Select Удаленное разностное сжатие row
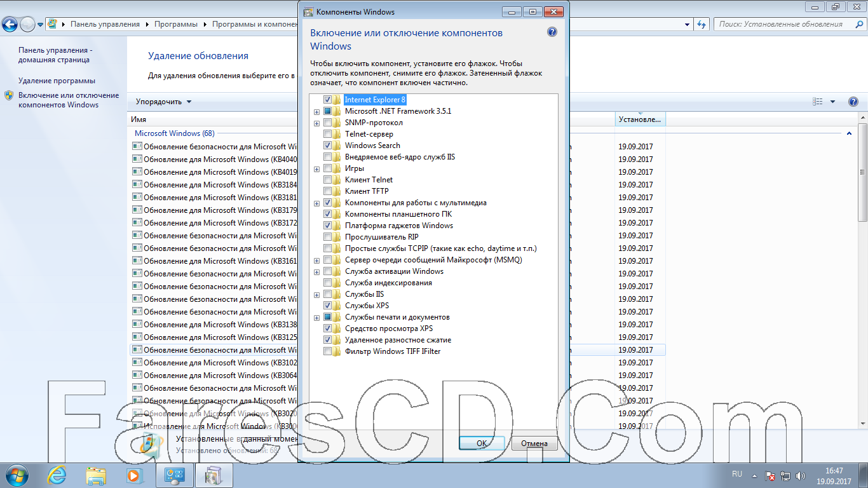This screenshot has width=868, height=488. (x=398, y=340)
